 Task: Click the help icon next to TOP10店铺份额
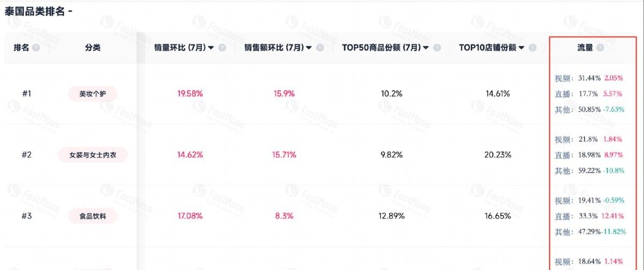tap(533, 48)
